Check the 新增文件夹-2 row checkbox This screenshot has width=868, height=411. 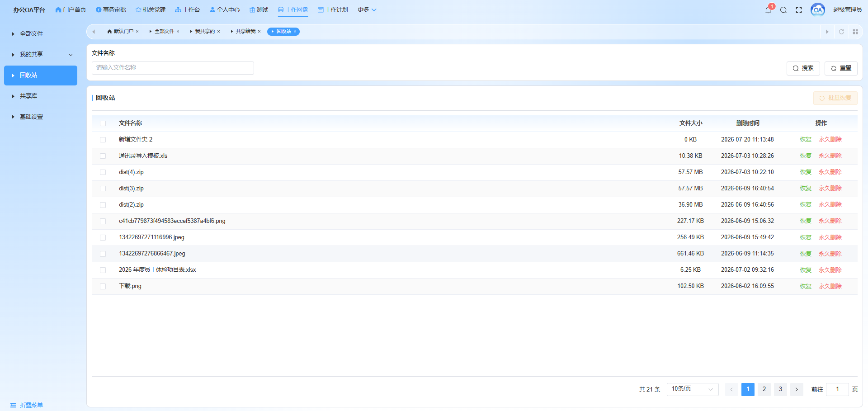103,140
